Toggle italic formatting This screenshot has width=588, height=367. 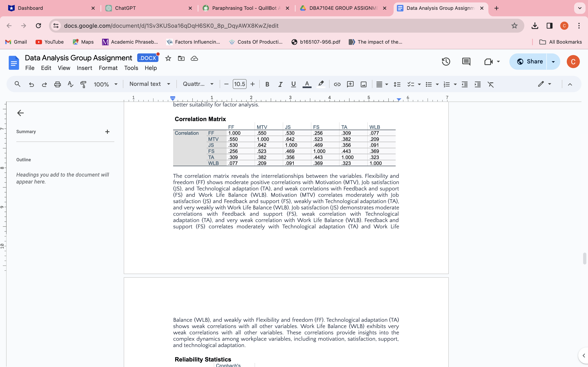tap(280, 84)
